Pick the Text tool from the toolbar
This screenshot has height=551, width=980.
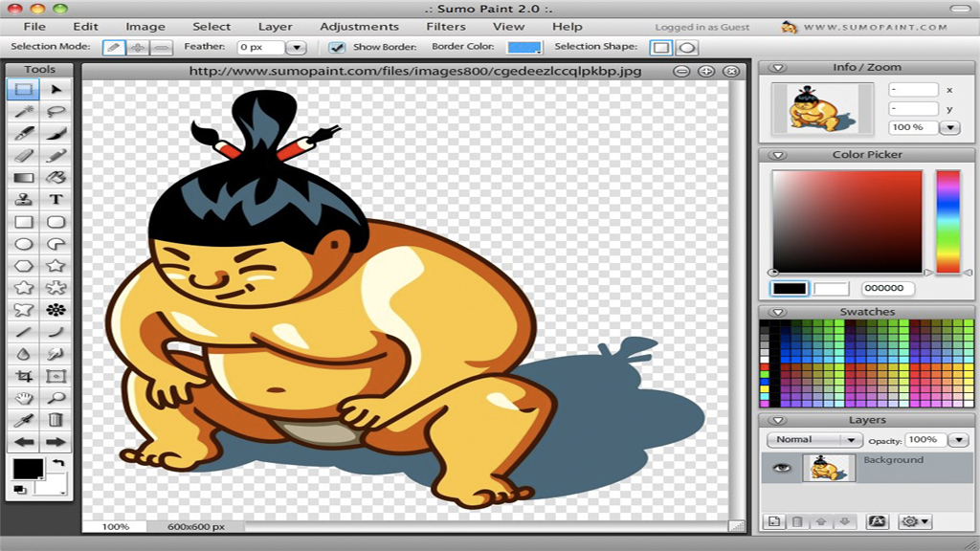click(x=56, y=199)
